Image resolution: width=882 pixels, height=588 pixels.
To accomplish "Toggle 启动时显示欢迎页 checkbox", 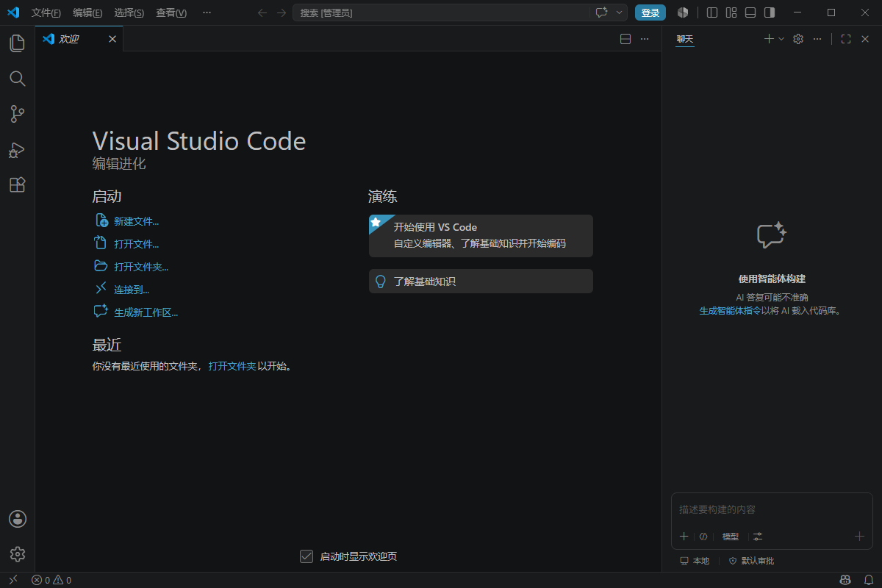I will click(306, 556).
